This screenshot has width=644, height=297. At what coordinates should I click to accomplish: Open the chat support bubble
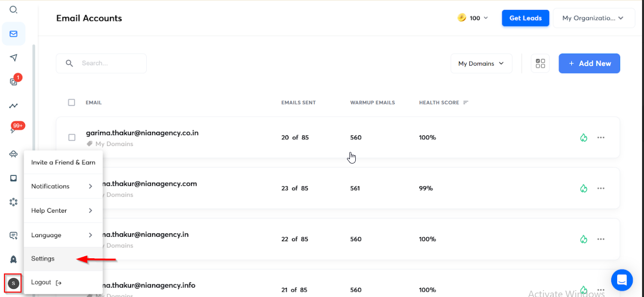(621, 280)
